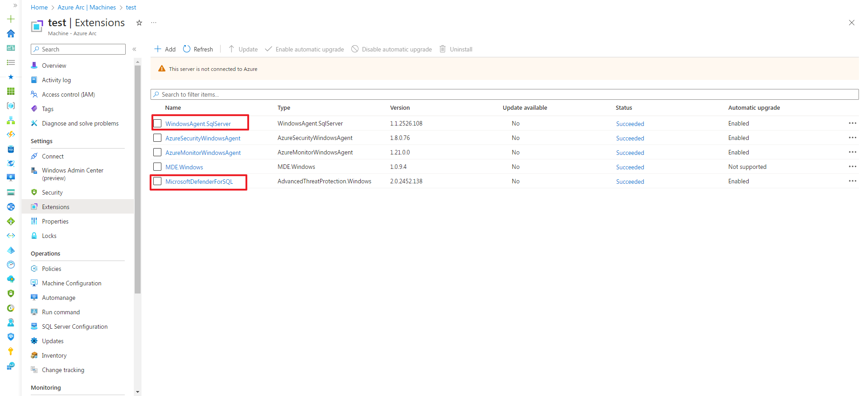Open the WindowsAgent.SqlServer extension link
The width and height of the screenshot is (868, 396).
pyautogui.click(x=198, y=124)
